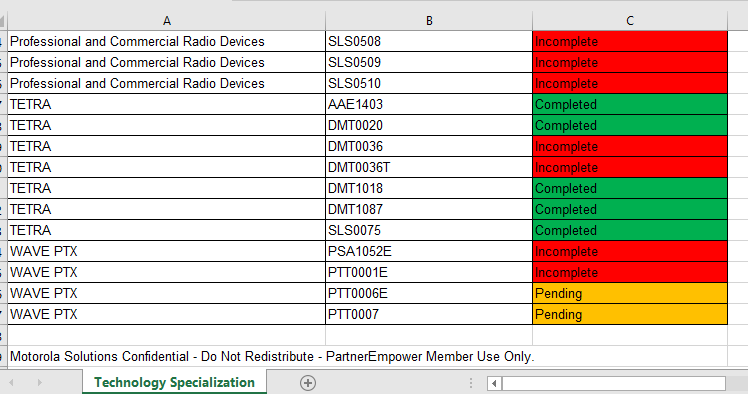Select column A header

coord(166,21)
